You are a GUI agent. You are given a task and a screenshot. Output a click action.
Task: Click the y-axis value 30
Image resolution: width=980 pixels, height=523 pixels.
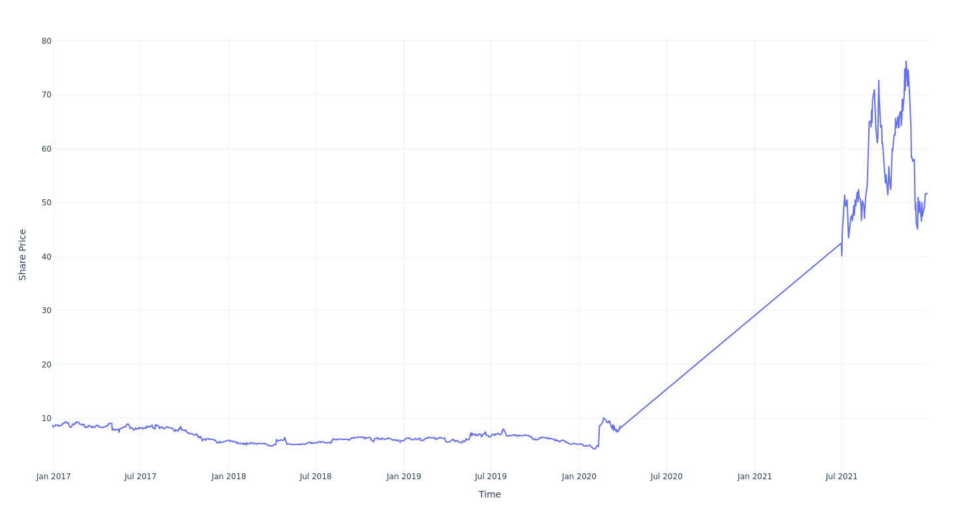[46, 311]
